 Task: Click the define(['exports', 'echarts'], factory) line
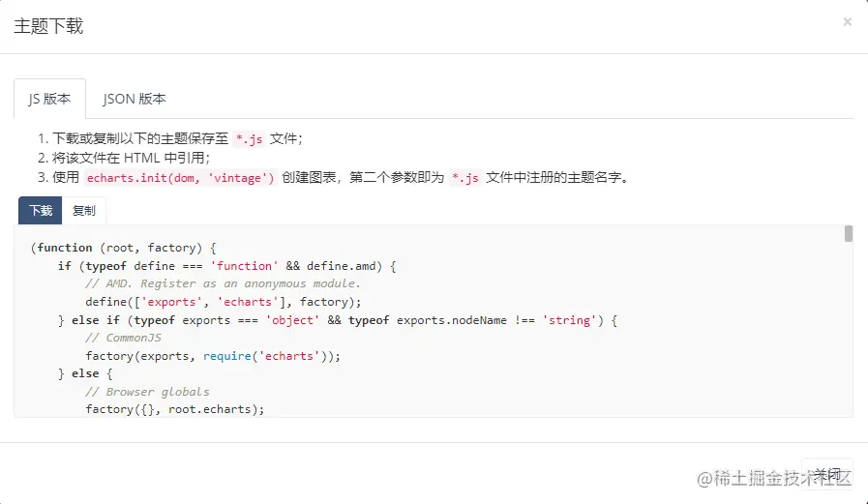click(x=224, y=302)
